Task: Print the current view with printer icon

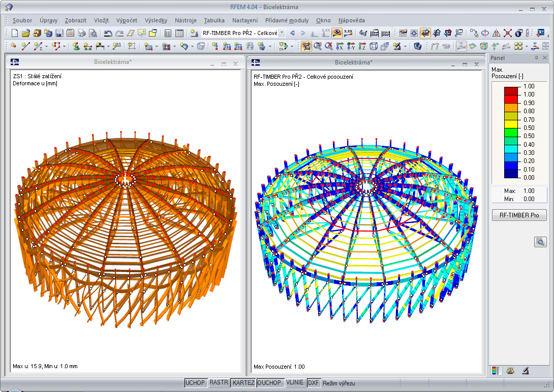Action: [82, 33]
